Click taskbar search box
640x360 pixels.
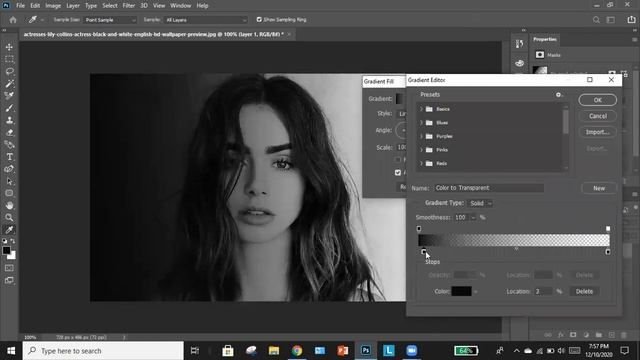pyautogui.click(x=103, y=351)
